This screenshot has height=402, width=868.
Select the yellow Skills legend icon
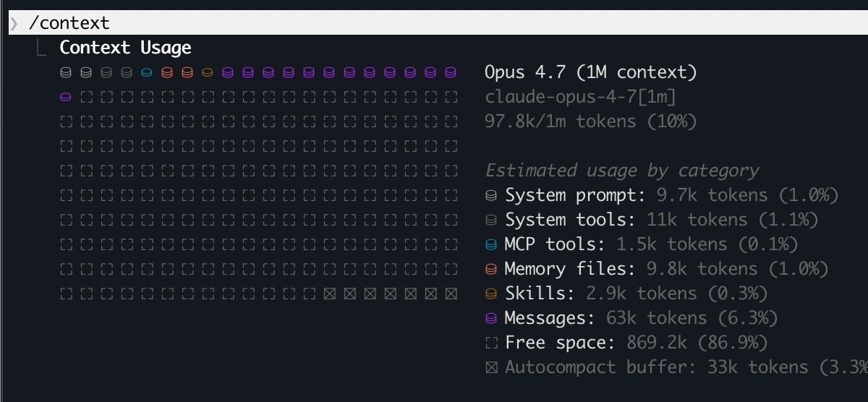point(491,294)
